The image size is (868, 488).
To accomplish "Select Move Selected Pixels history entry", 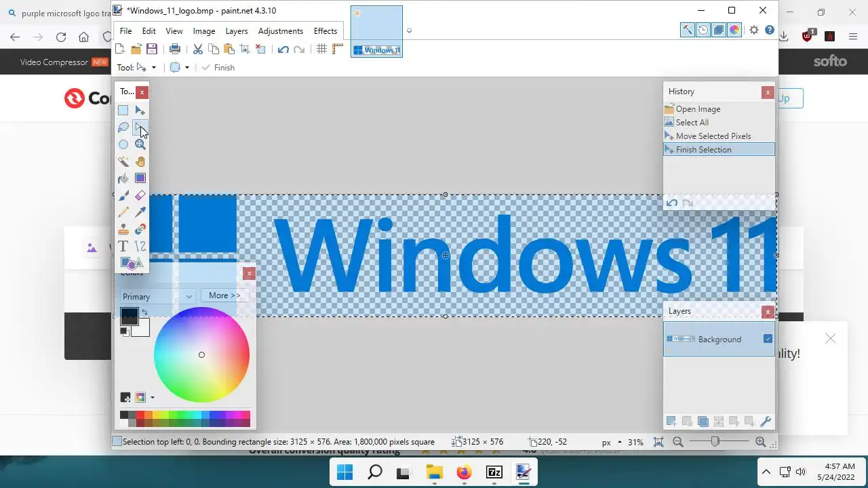I will point(719,136).
